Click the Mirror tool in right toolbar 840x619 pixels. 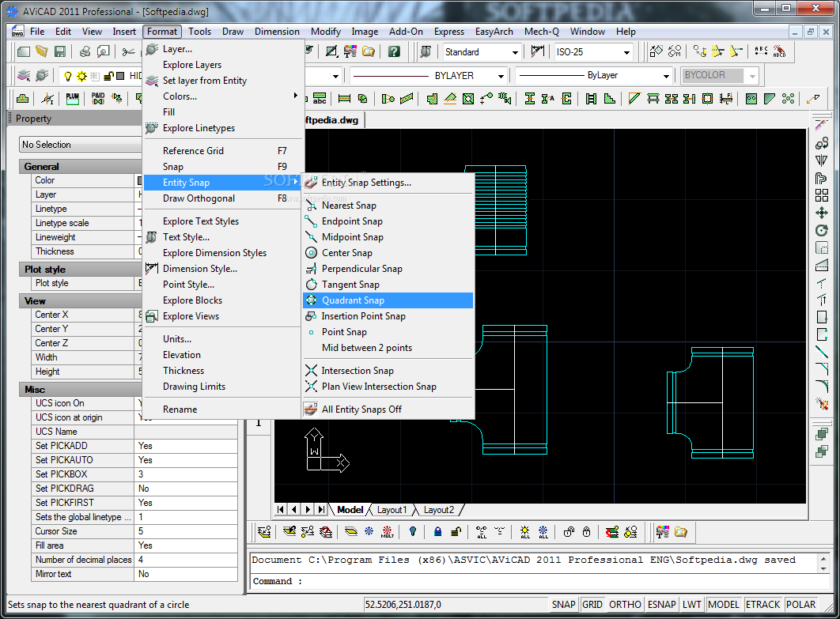tap(822, 160)
